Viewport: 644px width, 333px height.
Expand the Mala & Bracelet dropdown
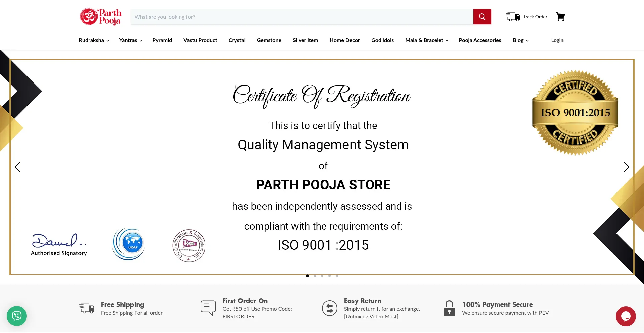[x=427, y=40]
